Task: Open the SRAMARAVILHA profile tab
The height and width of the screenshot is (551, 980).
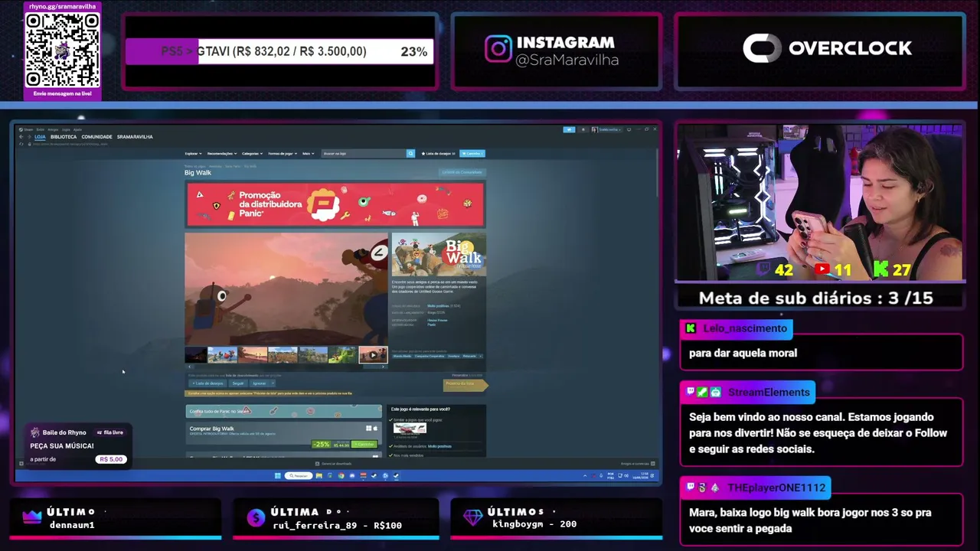Action: coord(135,137)
